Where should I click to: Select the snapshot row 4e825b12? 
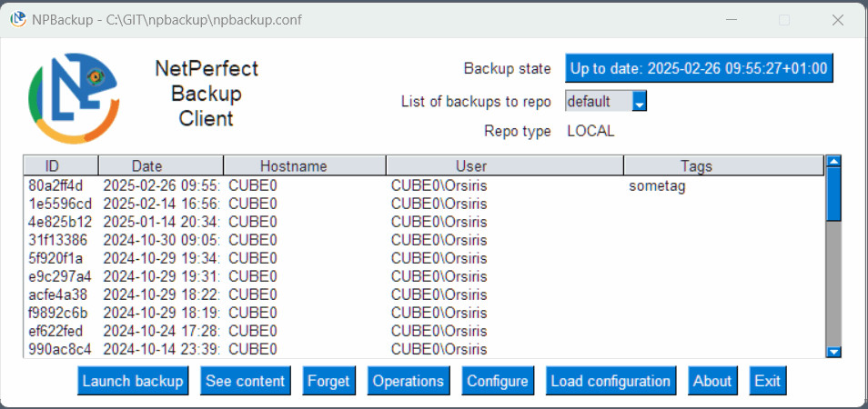click(x=60, y=222)
